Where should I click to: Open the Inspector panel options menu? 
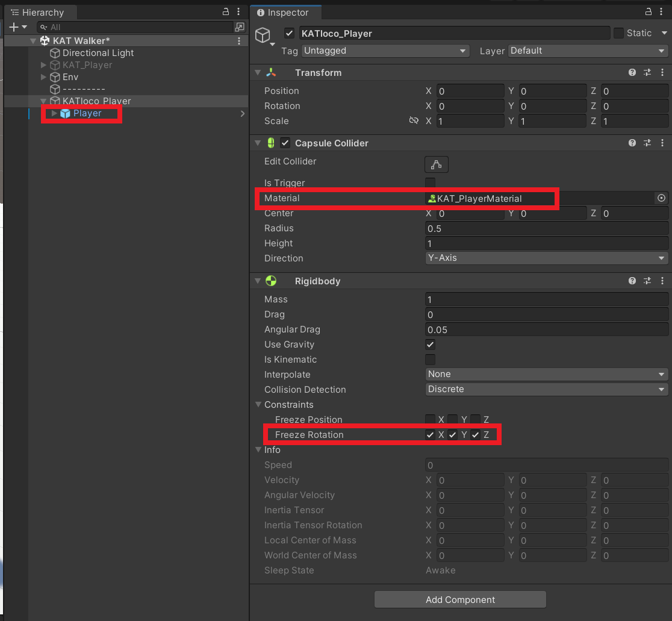pyautogui.click(x=661, y=12)
